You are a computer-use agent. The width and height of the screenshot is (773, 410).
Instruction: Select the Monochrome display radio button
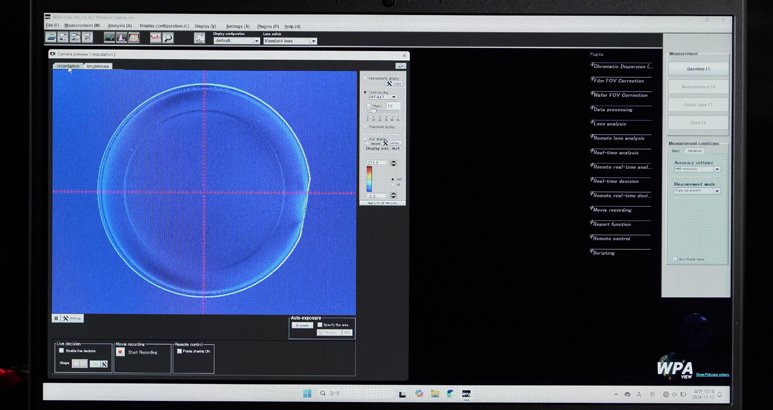pyautogui.click(x=365, y=78)
